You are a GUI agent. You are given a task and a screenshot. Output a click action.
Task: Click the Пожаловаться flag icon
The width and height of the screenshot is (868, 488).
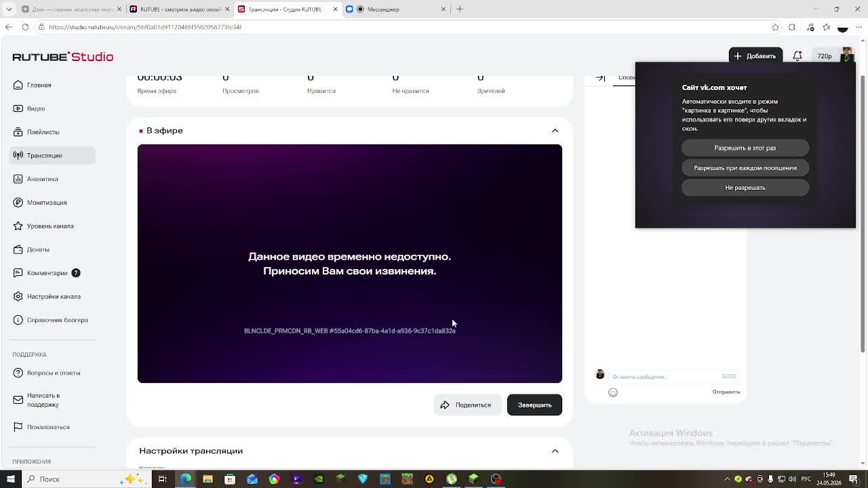click(x=18, y=427)
